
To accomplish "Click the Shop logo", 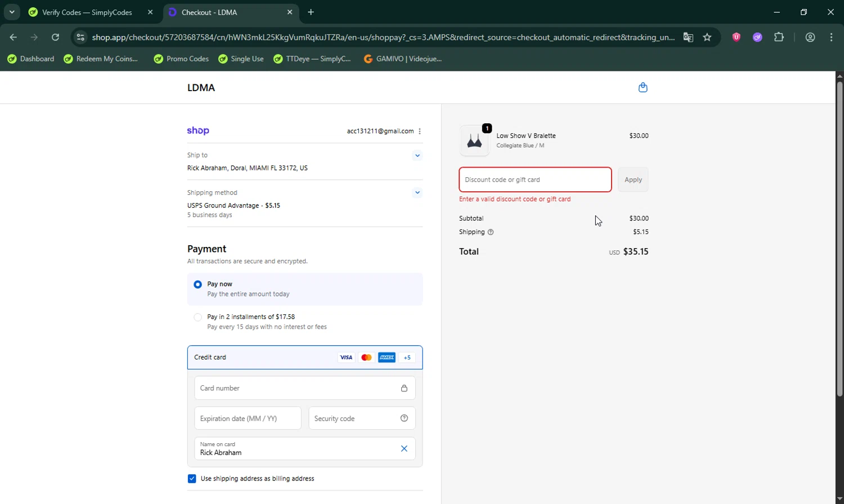I will [198, 130].
